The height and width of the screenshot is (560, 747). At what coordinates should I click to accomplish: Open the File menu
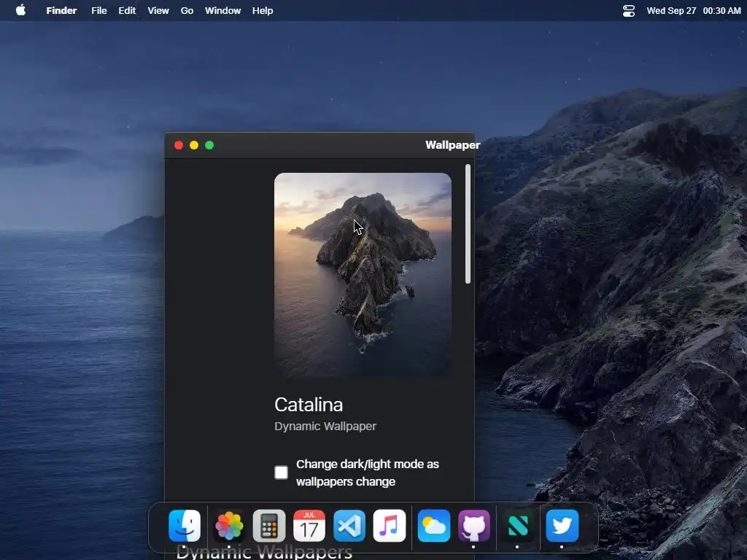pyautogui.click(x=99, y=10)
